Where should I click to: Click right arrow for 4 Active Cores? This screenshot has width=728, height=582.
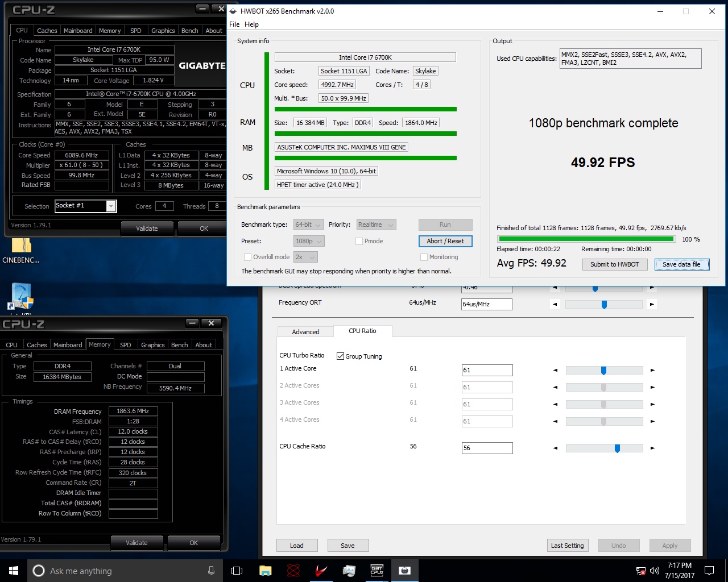pos(652,421)
